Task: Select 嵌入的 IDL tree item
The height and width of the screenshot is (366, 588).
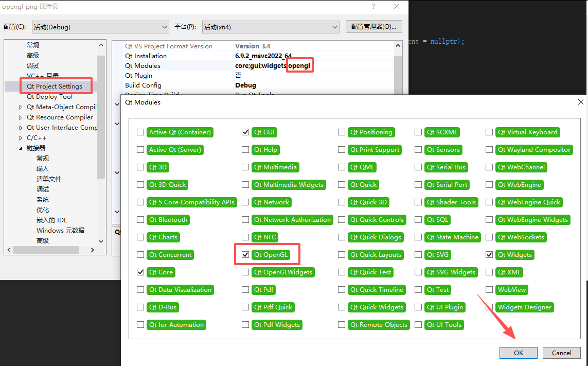Action: (x=52, y=220)
